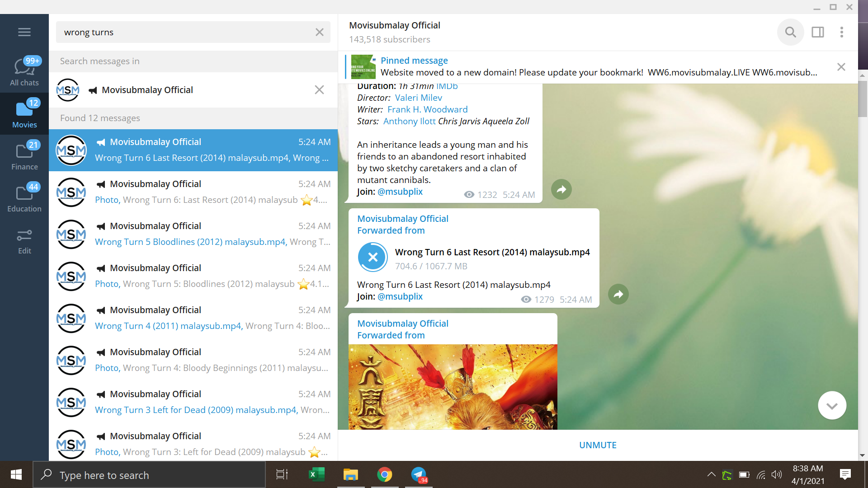Toggle the right info side panel
The image size is (868, 488).
pyautogui.click(x=818, y=32)
